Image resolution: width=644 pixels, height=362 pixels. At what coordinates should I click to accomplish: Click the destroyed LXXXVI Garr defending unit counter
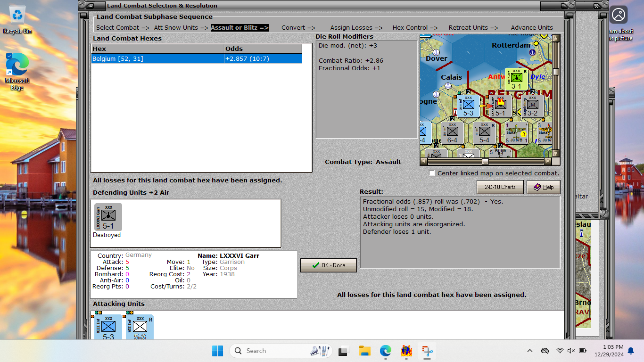[x=107, y=216]
